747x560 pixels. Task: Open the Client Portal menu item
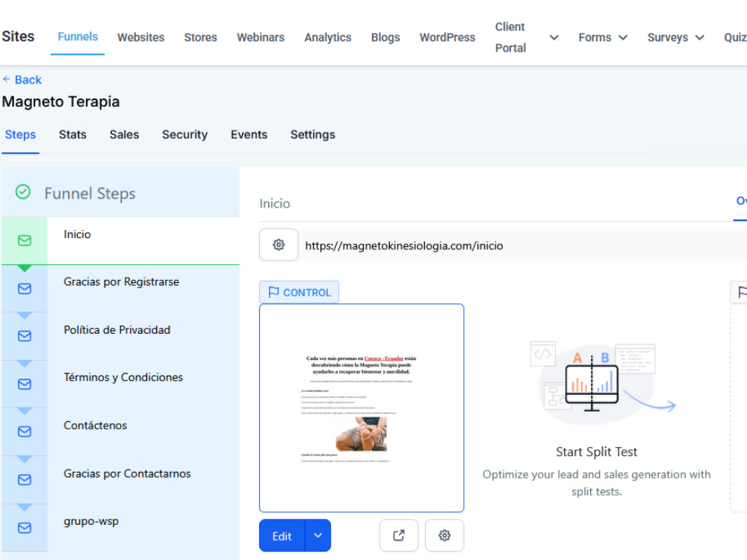tap(510, 37)
